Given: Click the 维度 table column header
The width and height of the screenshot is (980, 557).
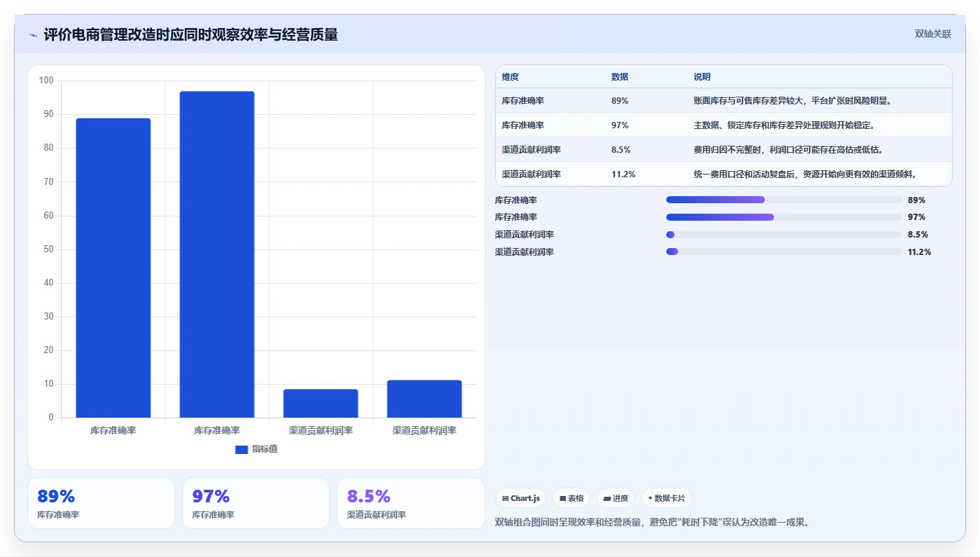Looking at the screenshot, I should (x=510, y=77).
